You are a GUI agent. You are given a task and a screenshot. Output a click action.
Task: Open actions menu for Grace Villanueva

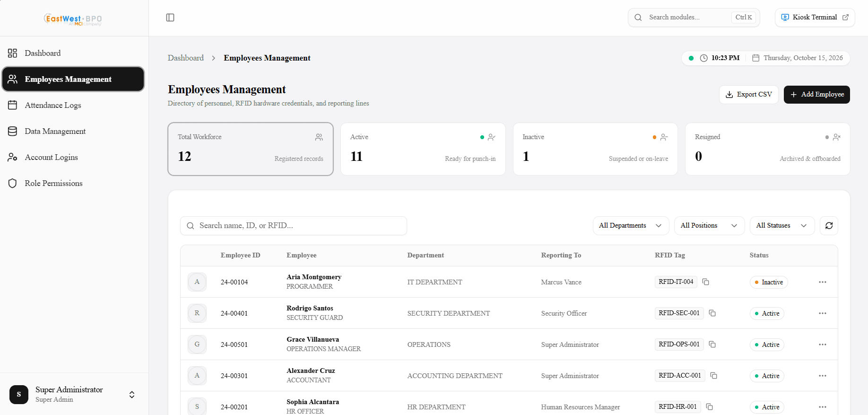pos(823,344)
